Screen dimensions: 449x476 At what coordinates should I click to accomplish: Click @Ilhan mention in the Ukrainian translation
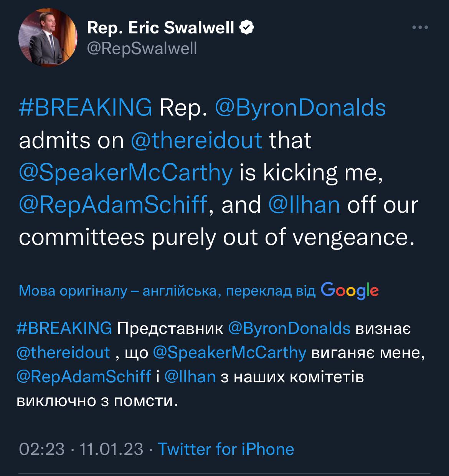190,377
